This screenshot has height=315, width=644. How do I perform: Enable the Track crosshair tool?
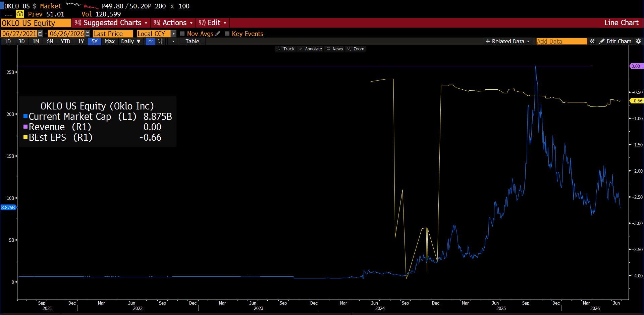click(286, 49)
